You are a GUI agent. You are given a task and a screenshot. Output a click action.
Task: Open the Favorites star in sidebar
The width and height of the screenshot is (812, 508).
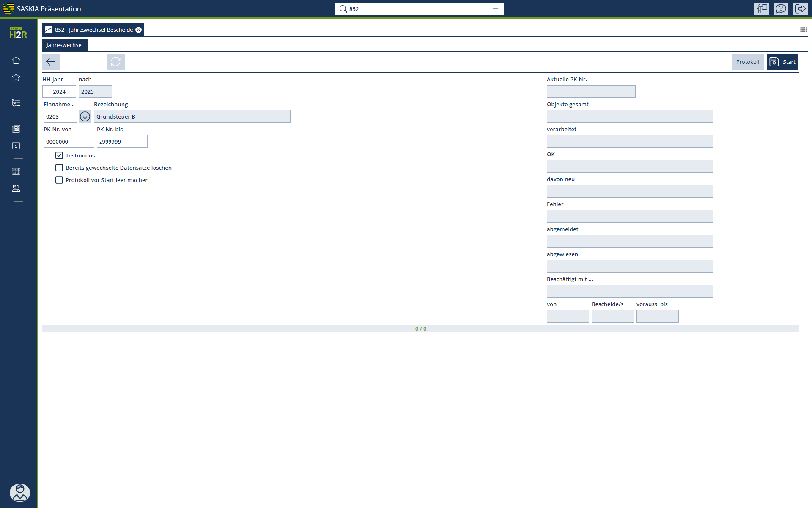(16, 77)
